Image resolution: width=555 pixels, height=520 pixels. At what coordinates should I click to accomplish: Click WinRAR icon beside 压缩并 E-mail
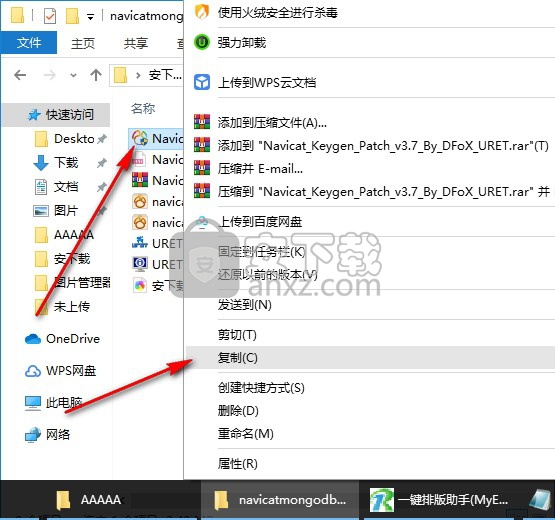202,168
